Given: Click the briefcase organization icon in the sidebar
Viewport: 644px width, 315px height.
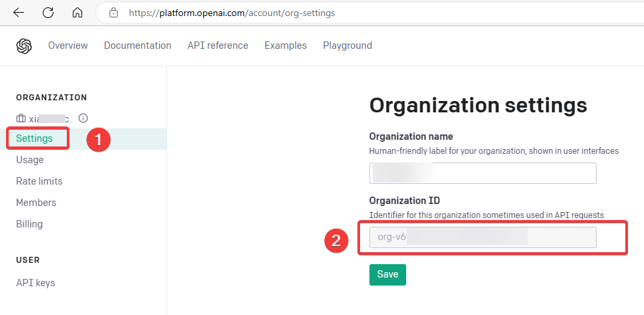Looking at the screenshot, I should (x=21, y=118).
